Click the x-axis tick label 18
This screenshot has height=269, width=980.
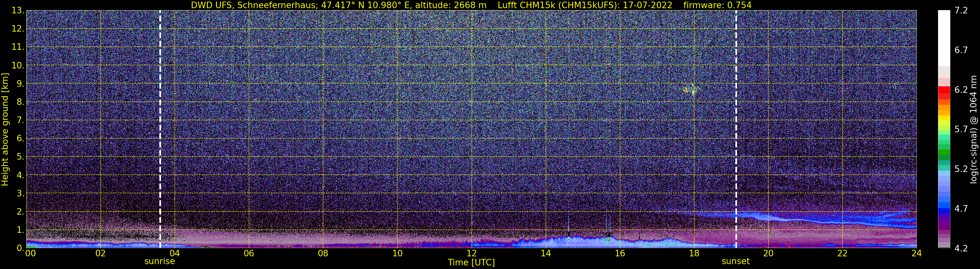(694, 253)
